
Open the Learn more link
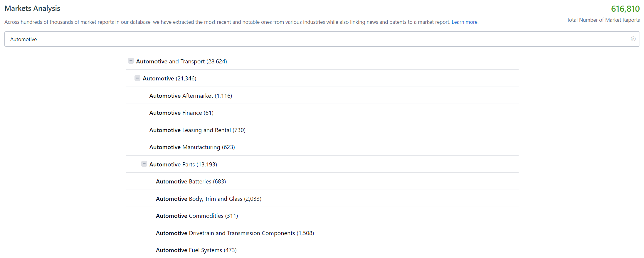click(x=465, y=22)
